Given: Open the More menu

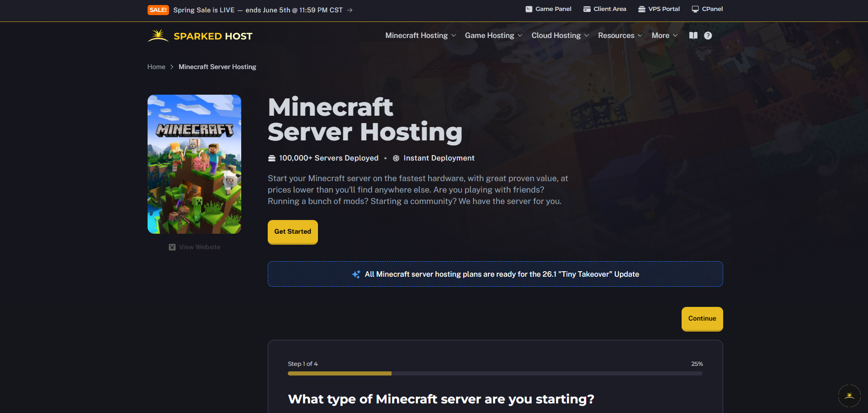Looking at the screenshot, I should click(660, 36).
